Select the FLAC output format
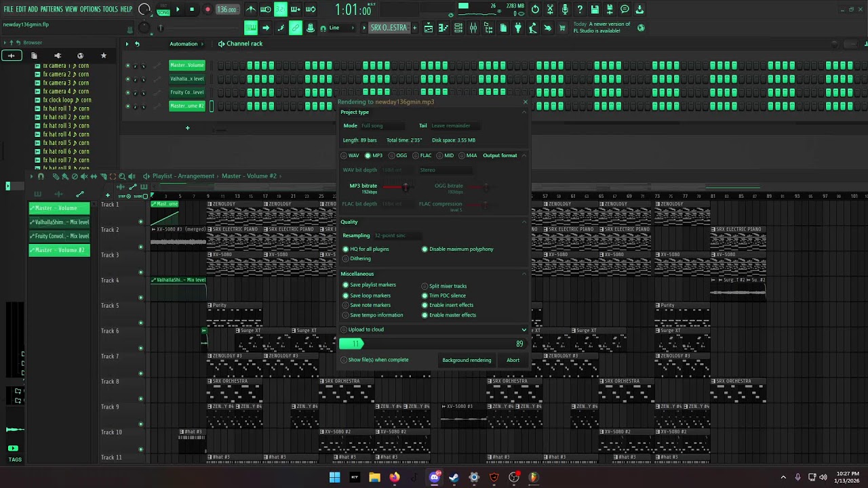 (422, 155)
